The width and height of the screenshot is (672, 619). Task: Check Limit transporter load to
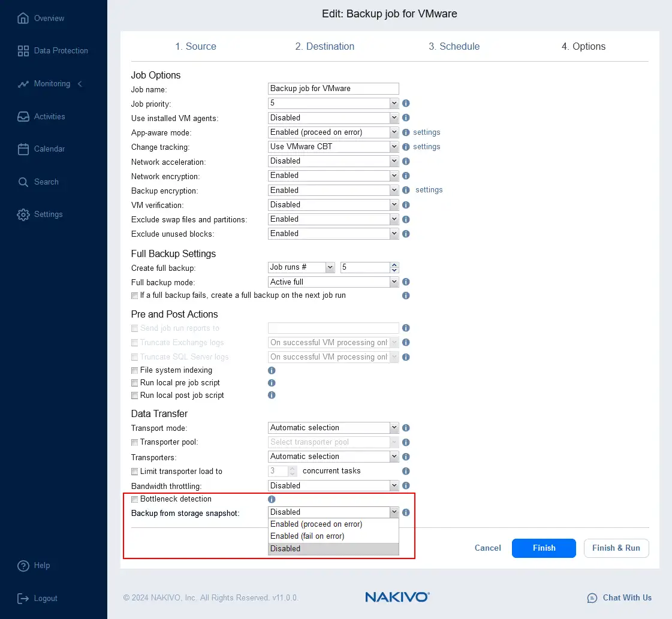coord(134,472)
